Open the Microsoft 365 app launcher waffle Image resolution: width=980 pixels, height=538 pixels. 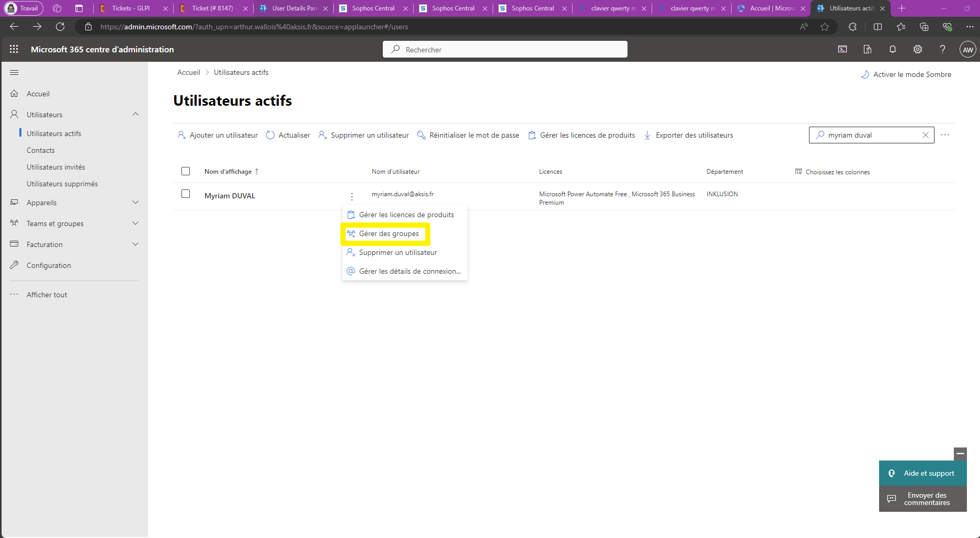coord(14,49)
